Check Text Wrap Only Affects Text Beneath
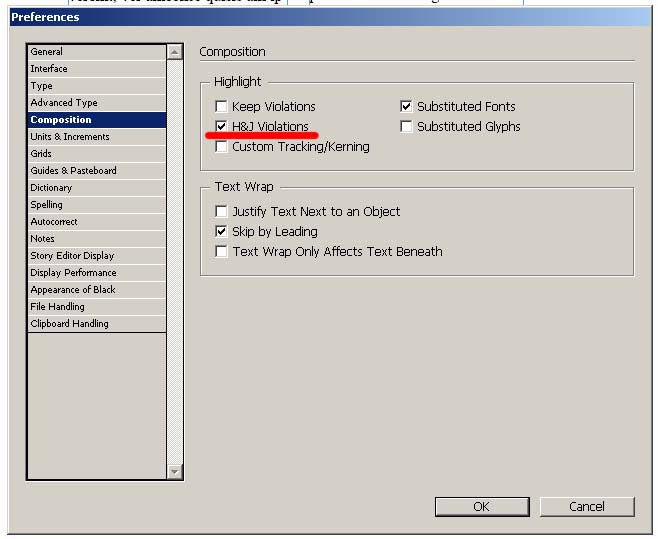The width and height of the screenshot is (658, 539). pos(221,251)
